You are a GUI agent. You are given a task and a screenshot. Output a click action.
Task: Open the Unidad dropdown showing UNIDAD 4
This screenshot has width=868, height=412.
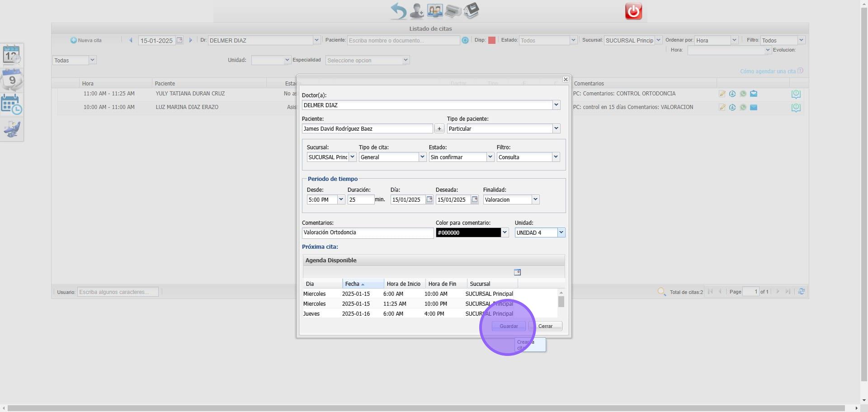pyautogui.click(x=561, y=232)
